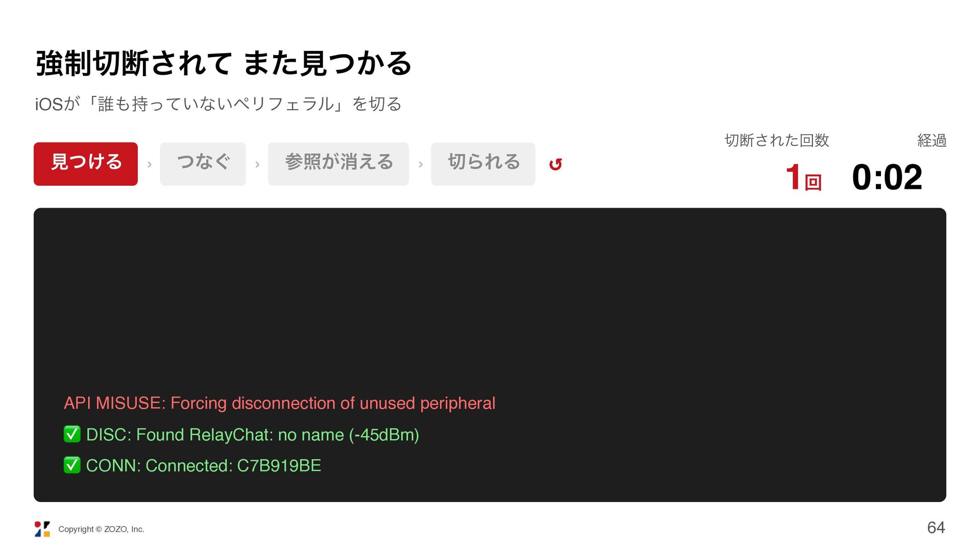Click the Copyright ZOZO, Inc. text

coord(101,530)
